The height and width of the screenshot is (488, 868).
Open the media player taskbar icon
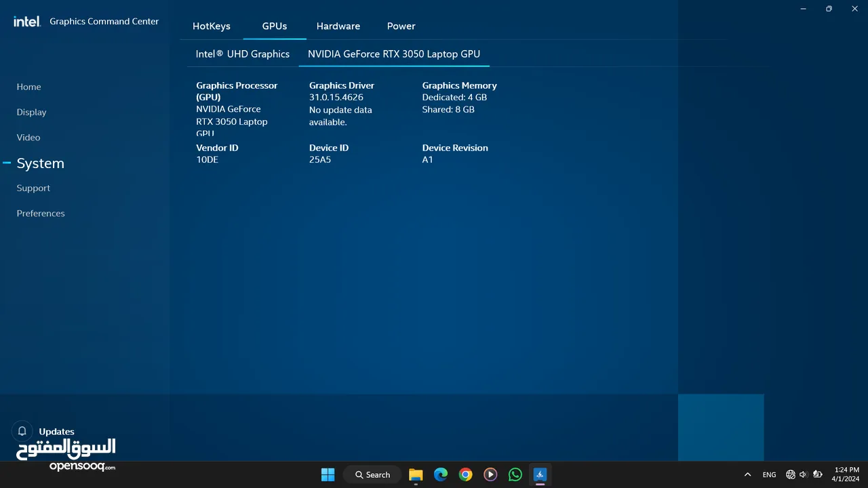click(x=490, y=474)
